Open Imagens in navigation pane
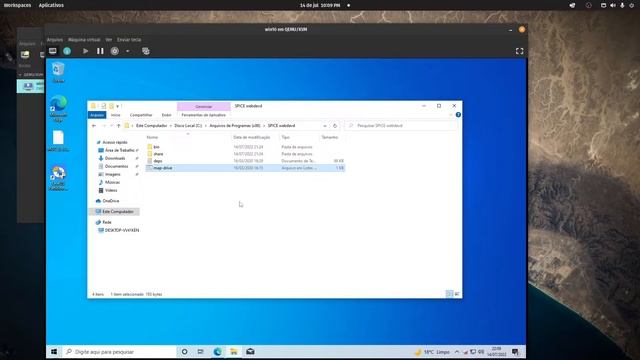Screen dimensions: 640x360 pyautogui.click(x=113, y=174)
